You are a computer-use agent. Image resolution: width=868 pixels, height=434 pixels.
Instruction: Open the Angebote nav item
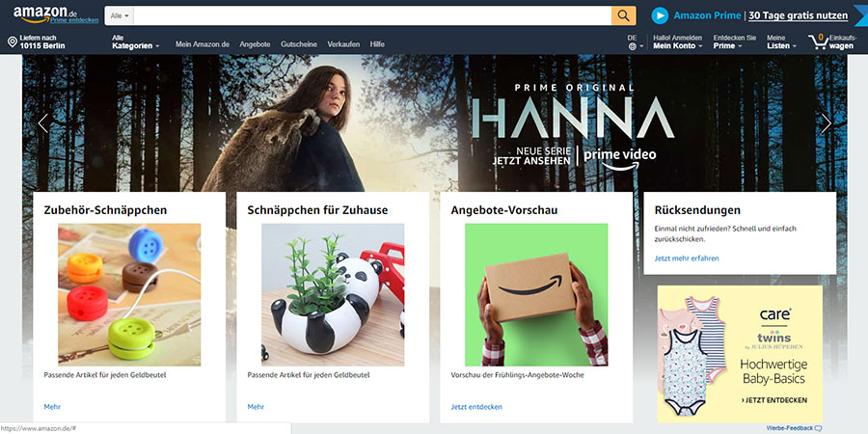pos(255,44)
